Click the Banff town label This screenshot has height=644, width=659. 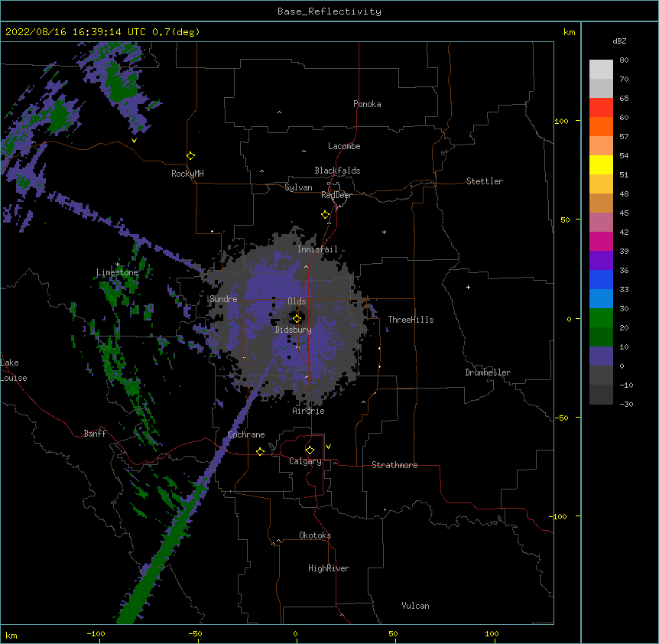(95, 434)
